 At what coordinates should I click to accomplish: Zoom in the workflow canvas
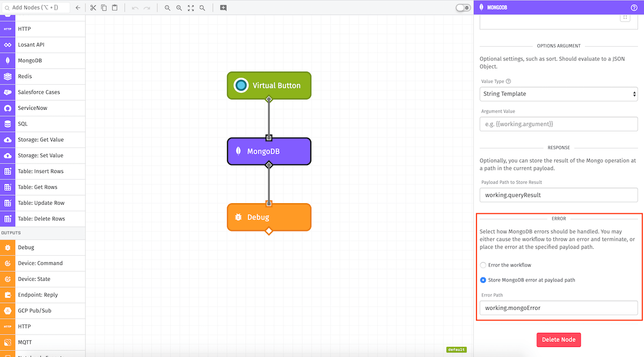(x=179, y=8)
